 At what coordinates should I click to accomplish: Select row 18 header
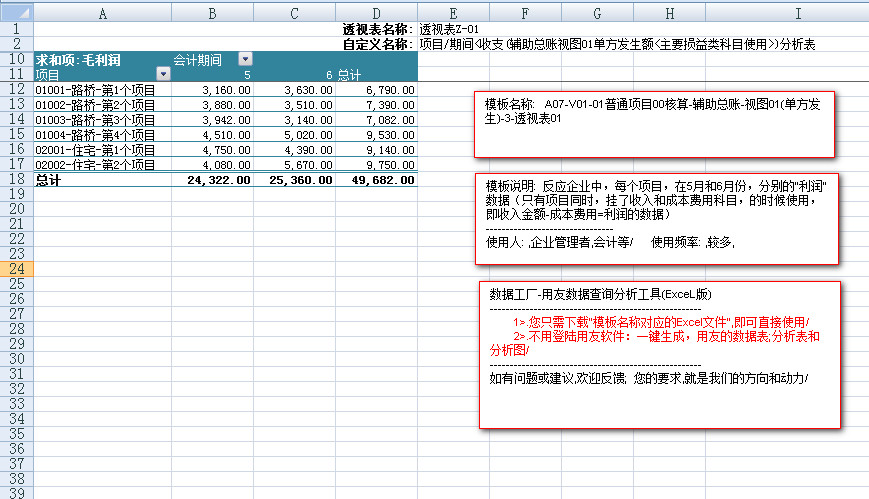(16, 180)
